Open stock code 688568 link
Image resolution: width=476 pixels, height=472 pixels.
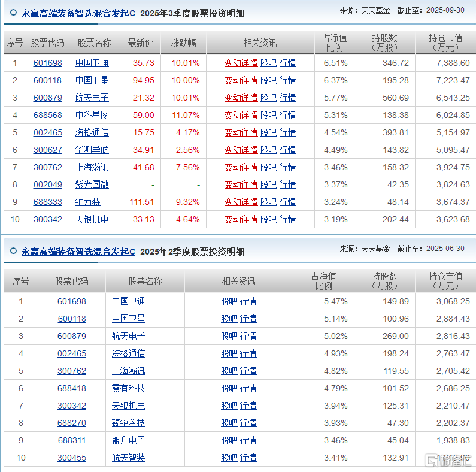pyautogui.click(x=48, y=115)
